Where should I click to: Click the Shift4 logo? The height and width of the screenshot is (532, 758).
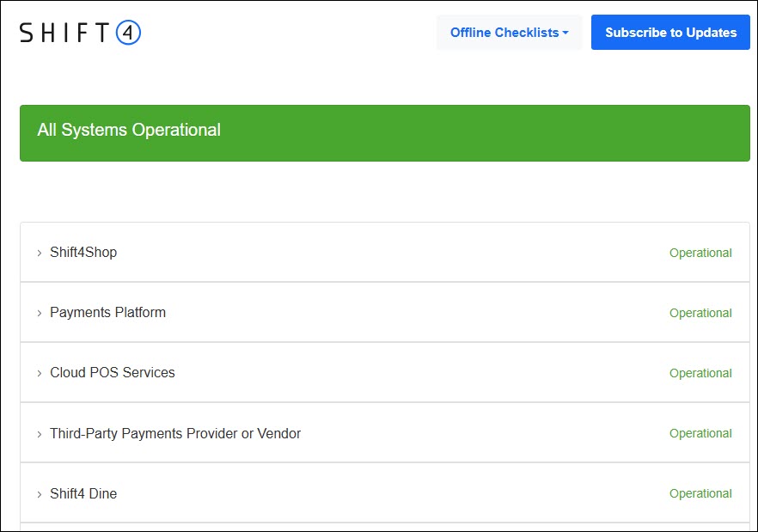(x=80, y=33)
